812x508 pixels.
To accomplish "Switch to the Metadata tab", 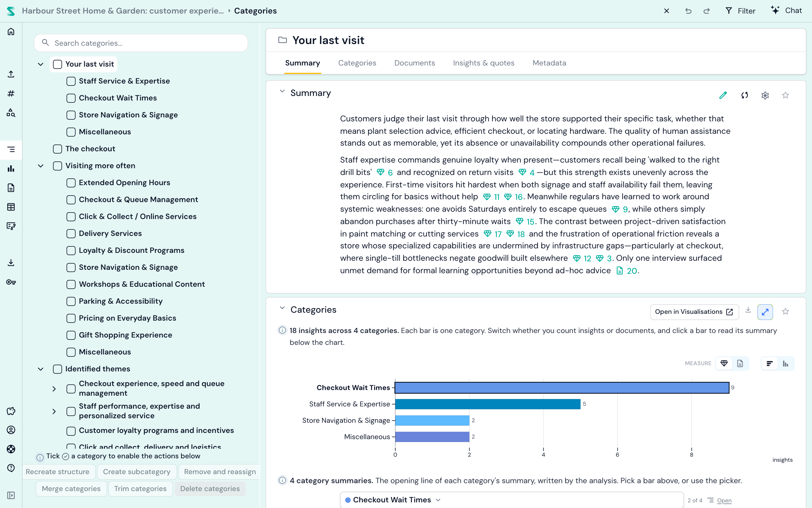I will pos(549,63).
